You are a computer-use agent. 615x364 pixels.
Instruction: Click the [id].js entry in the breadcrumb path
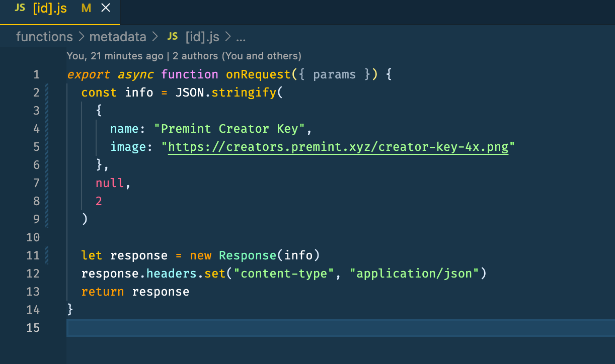point(203,36)
